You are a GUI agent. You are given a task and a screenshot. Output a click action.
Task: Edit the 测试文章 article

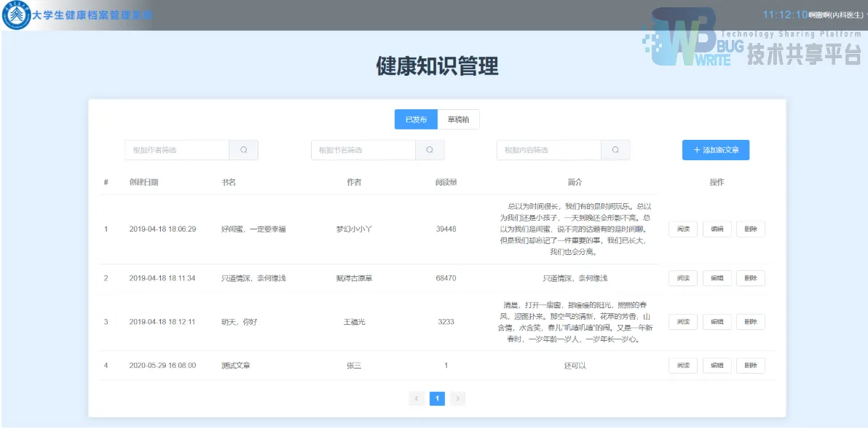[717, 366]
